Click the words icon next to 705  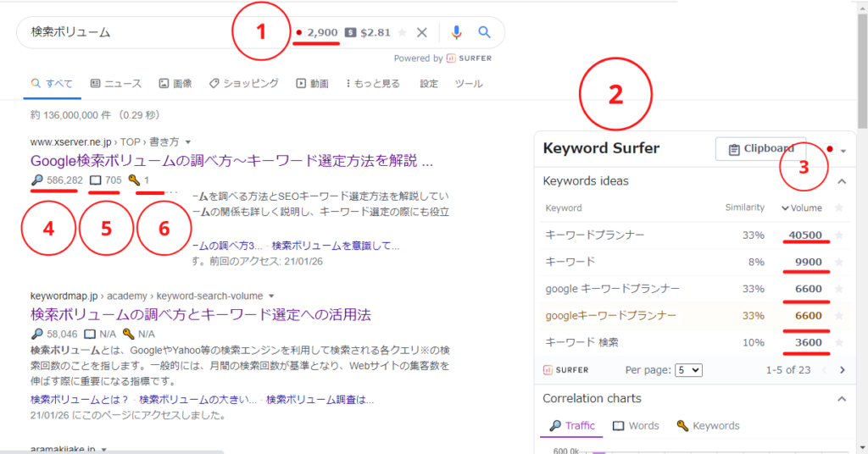coord(96,180)
